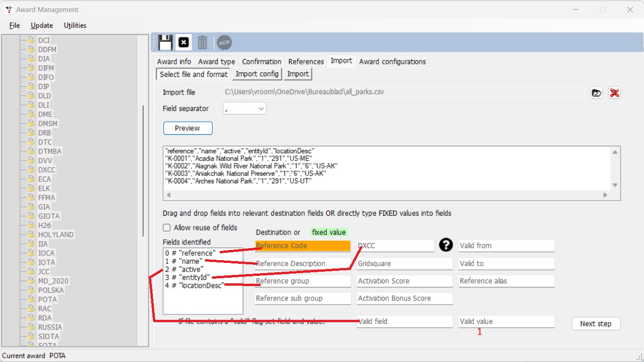Click the DXCC destination field
The image size is (644, 362).
pyautogui.click(x=396, y=246)
